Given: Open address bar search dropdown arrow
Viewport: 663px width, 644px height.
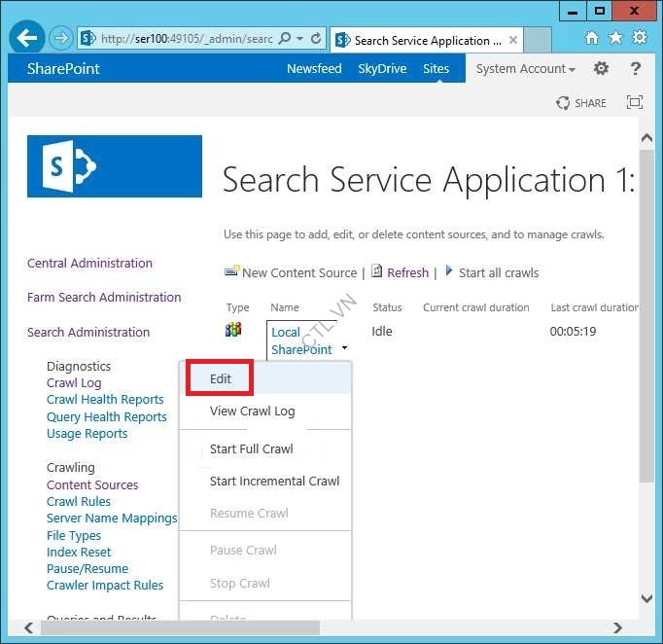Looking at the screenshot, I should [299, 40].
